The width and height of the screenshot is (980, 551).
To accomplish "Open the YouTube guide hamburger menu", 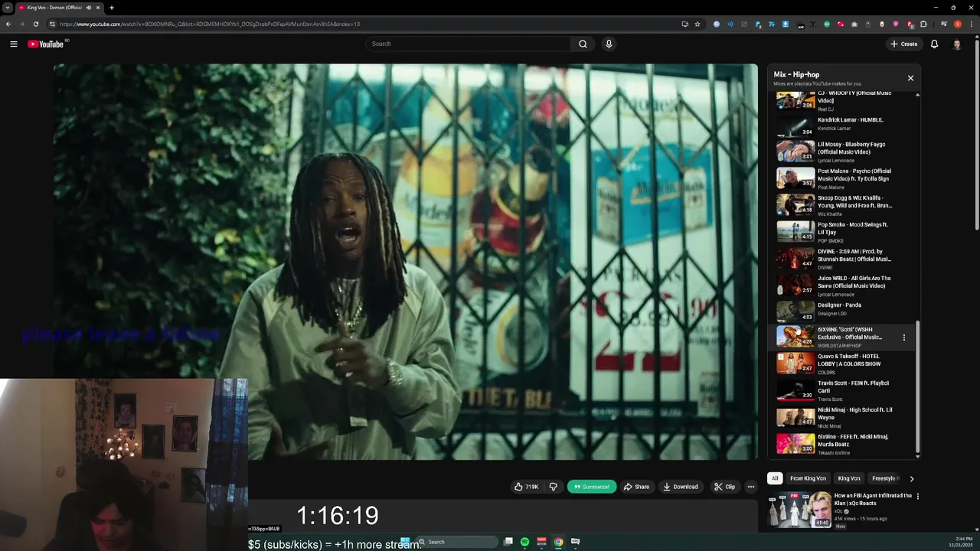I will point(13,44).
